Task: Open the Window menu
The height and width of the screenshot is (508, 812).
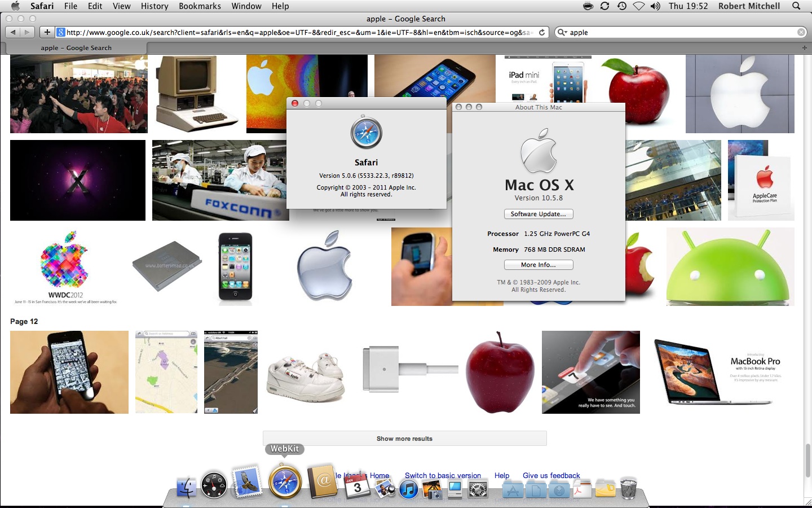Action: tap(246, 6)
